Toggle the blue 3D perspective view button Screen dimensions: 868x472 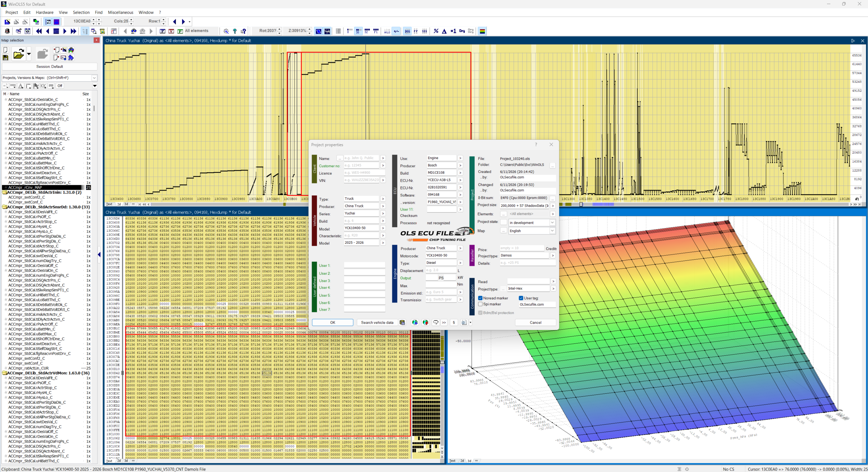click(318, 31)
